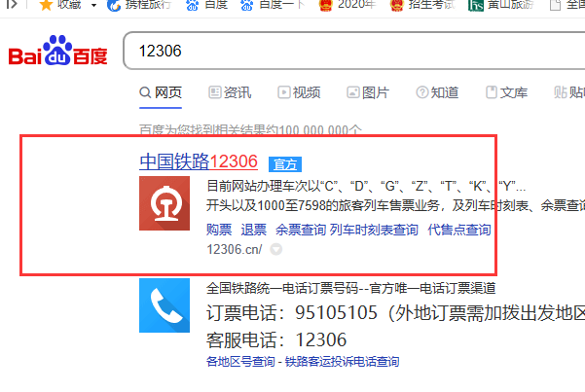Click the 订票电话: 95105105 text
Viewport: 585px width, 392px height.
point(292,312)
